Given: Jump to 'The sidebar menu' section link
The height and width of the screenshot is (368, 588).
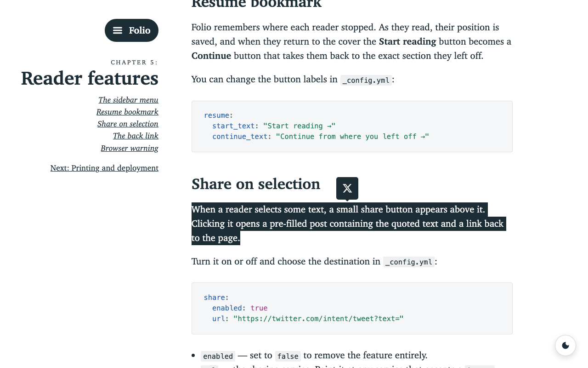Looking at the screenshot, I should click(128, 100).
